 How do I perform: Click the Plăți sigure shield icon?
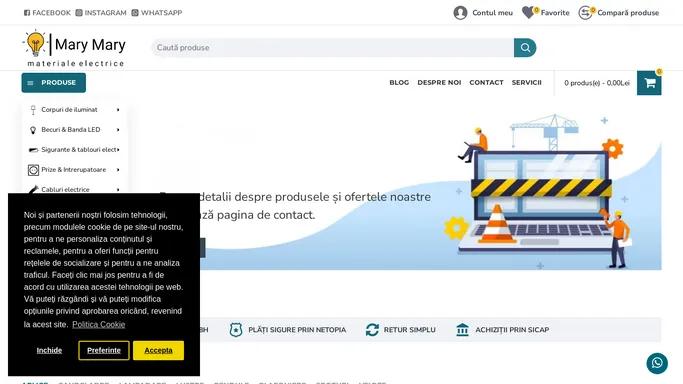pos(236,330)
